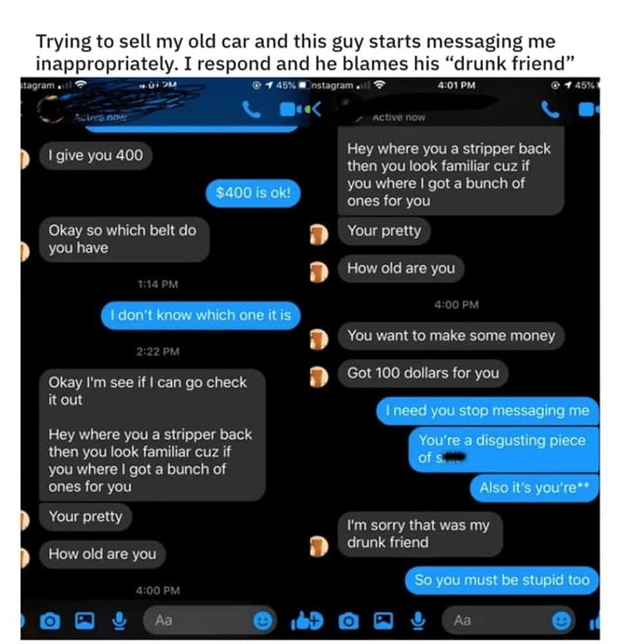
Task: Tap sender avatar beside "Your pretty" in right chat
Action: coord(319,234)
